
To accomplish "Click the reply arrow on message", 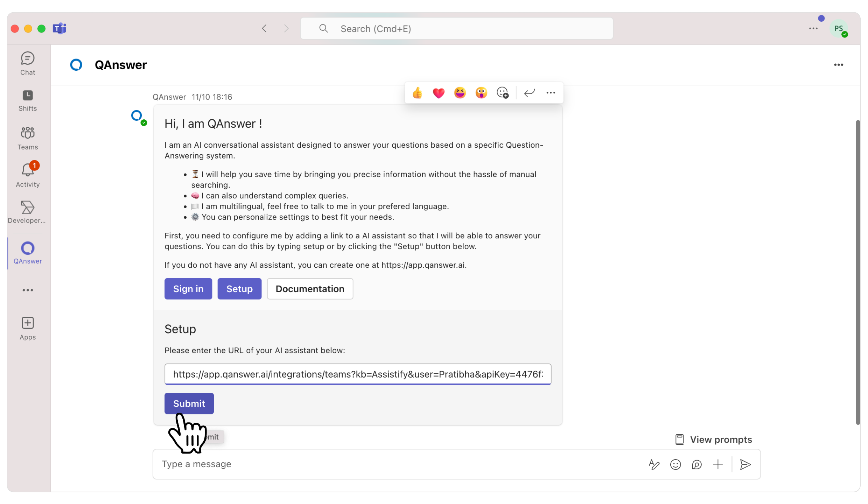I will pyautogui.click(x=530, y=92).
